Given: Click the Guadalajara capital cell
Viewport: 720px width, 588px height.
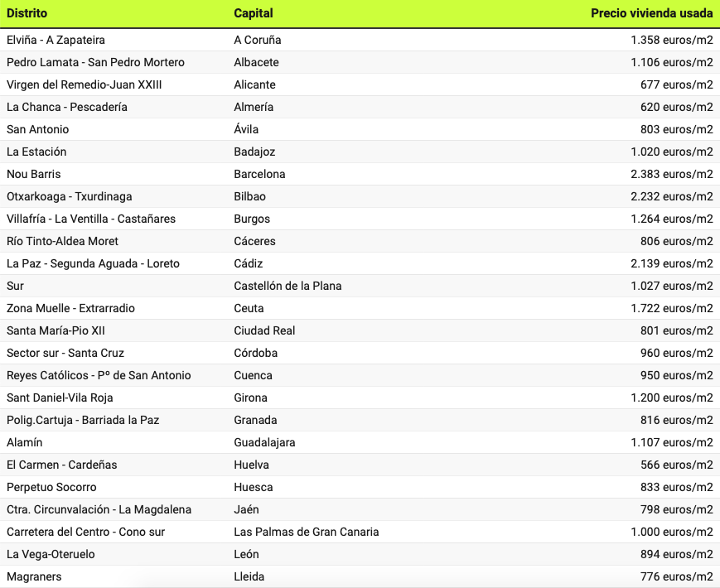Looking at the screenshot, I should (264, 442).
